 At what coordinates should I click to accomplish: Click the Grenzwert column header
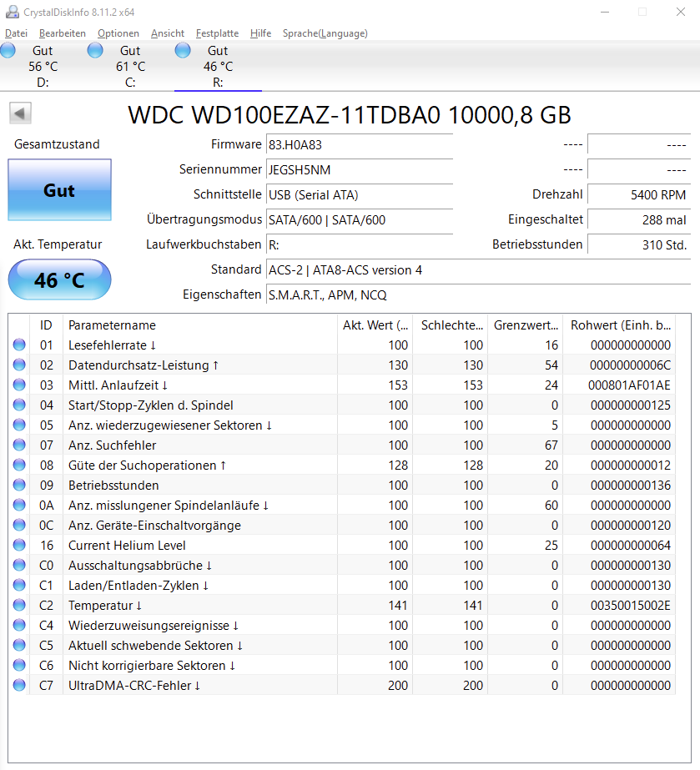point(526,325)
